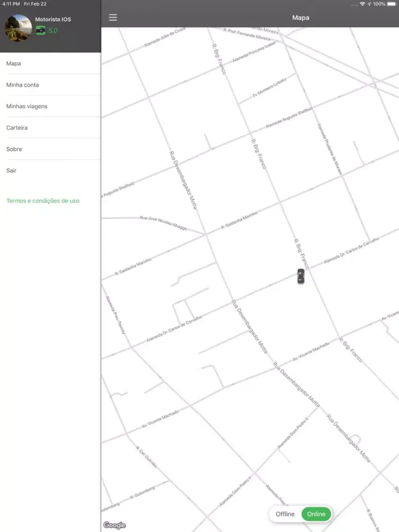The image size is (399, 532).
Task: Tap the Mapa title in header
Action: (301, 18)
